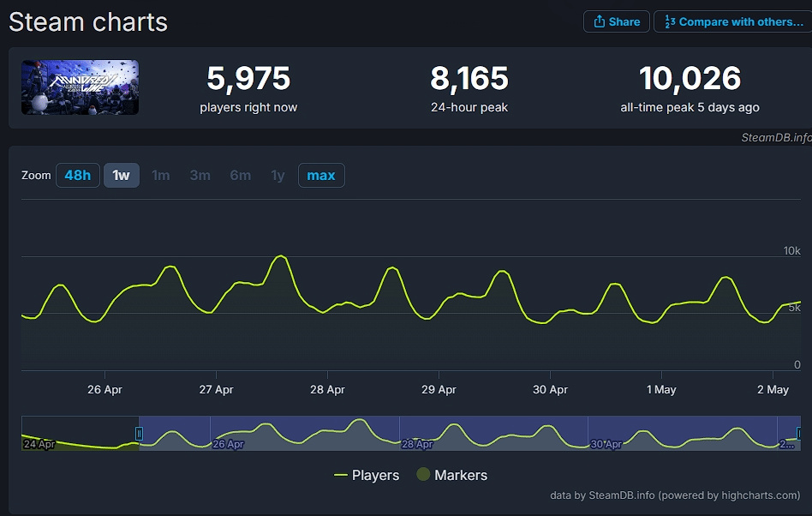This screenshot has width=812, height=516.
Task: Click the 8,165 24-hour peak value
Action: point(469,78)
